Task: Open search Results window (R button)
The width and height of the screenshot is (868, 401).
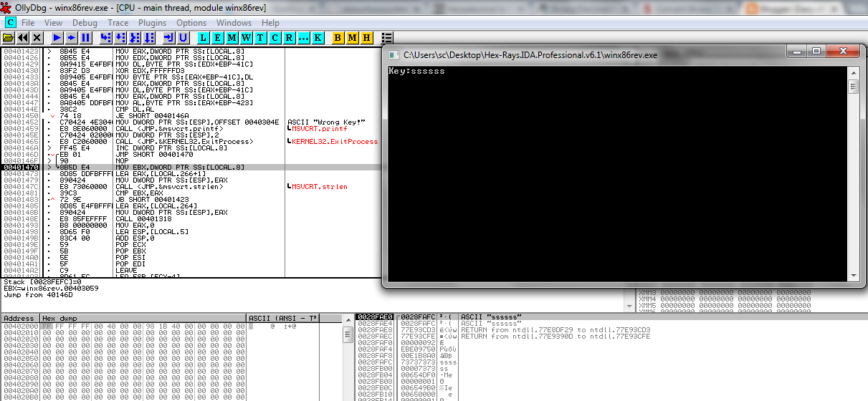Action: pyautogui.click(x=289, y=37)
